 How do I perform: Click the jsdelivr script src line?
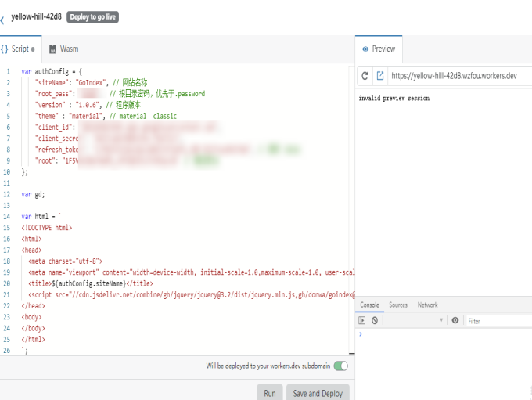[192, 295]
